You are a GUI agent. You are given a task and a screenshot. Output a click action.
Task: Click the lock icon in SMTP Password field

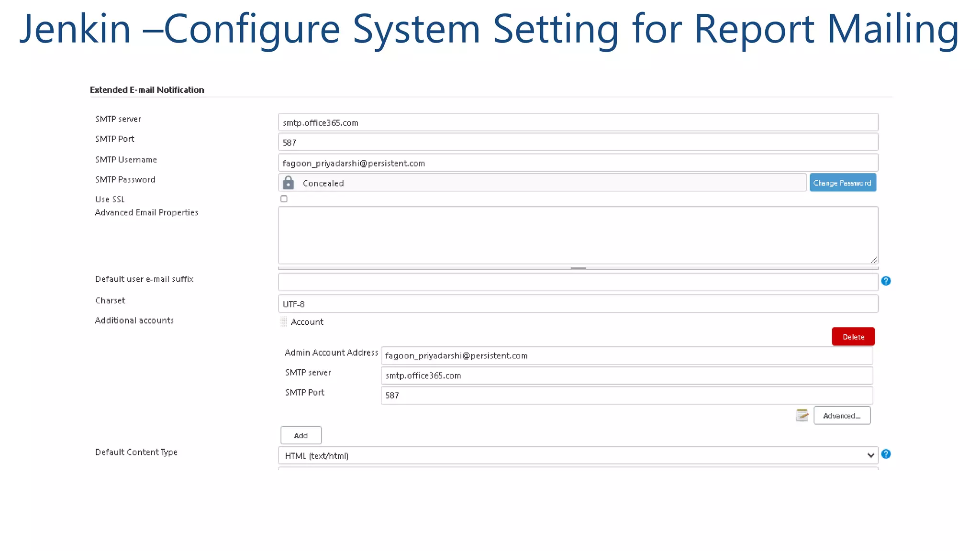coord(288,183)
